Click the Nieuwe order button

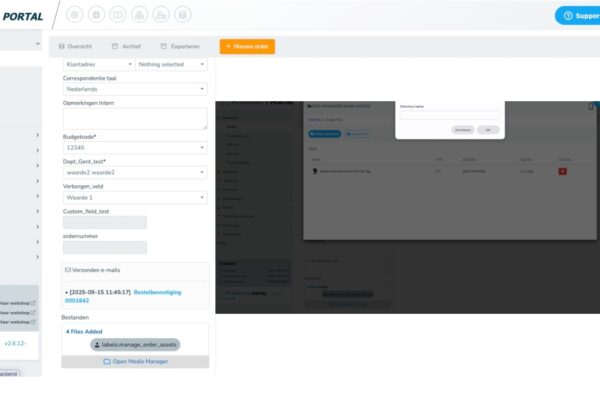pos(247,46)
